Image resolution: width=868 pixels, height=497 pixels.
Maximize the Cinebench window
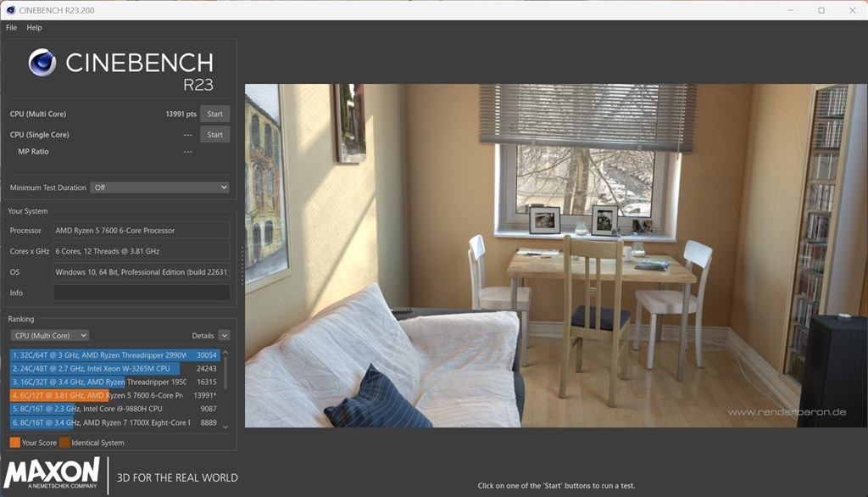click(x=821, y=10)
